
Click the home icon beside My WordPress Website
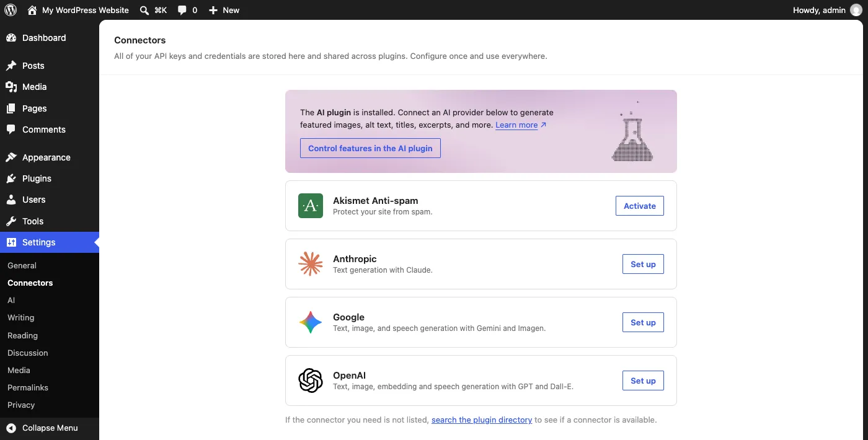click(32, 10)
